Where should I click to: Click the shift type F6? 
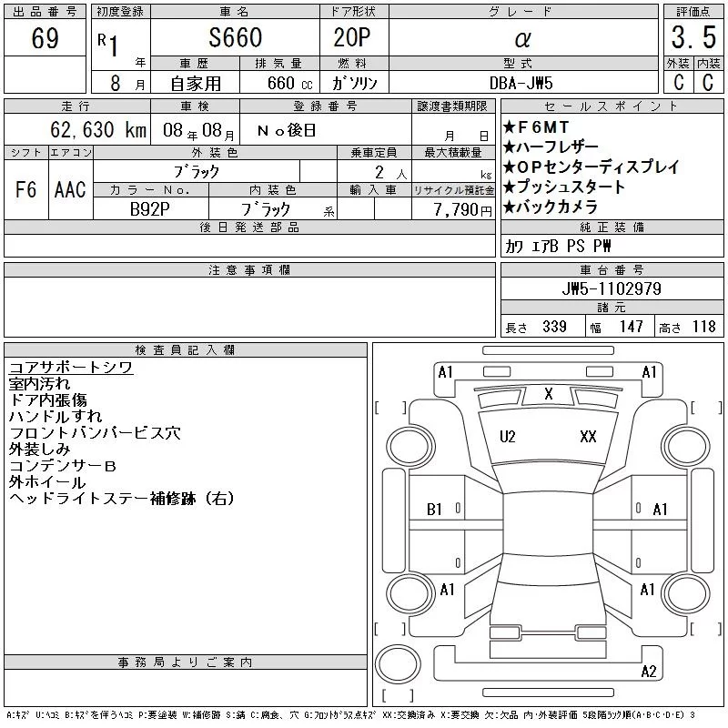[25, 190]
